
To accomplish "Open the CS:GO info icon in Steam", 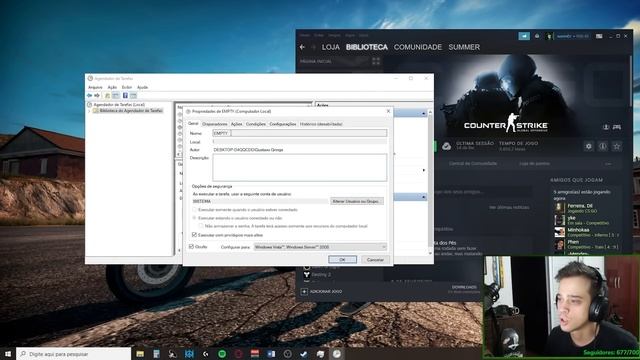I will point(602,146).
